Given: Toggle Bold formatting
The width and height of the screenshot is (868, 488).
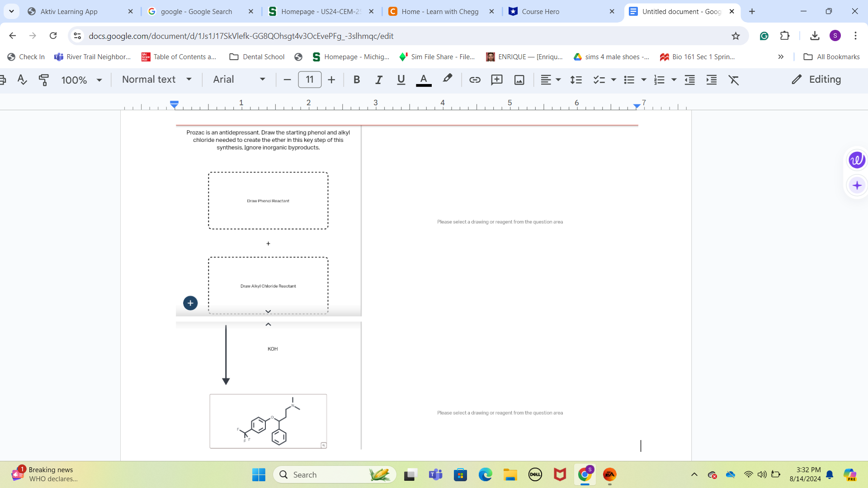Looking at the screenshot, I should (x=356, y=80).
